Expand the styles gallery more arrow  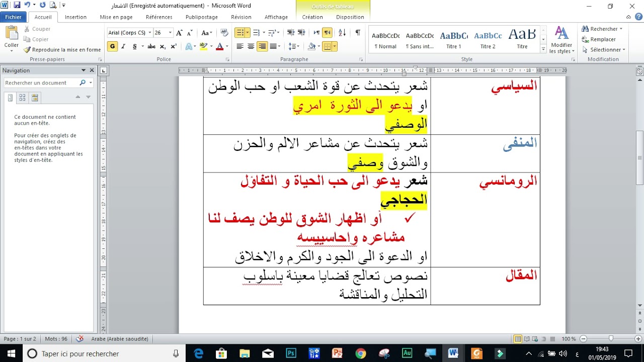tap(543, 49)
